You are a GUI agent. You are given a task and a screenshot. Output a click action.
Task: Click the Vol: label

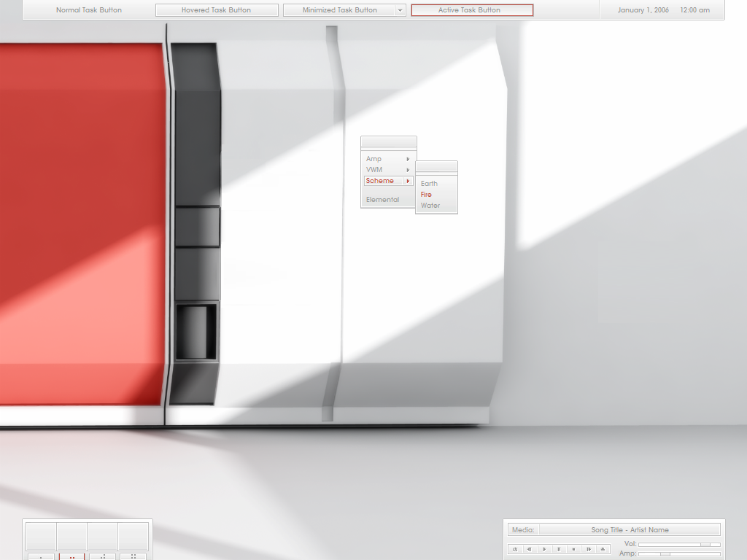[x=630, y=544]
